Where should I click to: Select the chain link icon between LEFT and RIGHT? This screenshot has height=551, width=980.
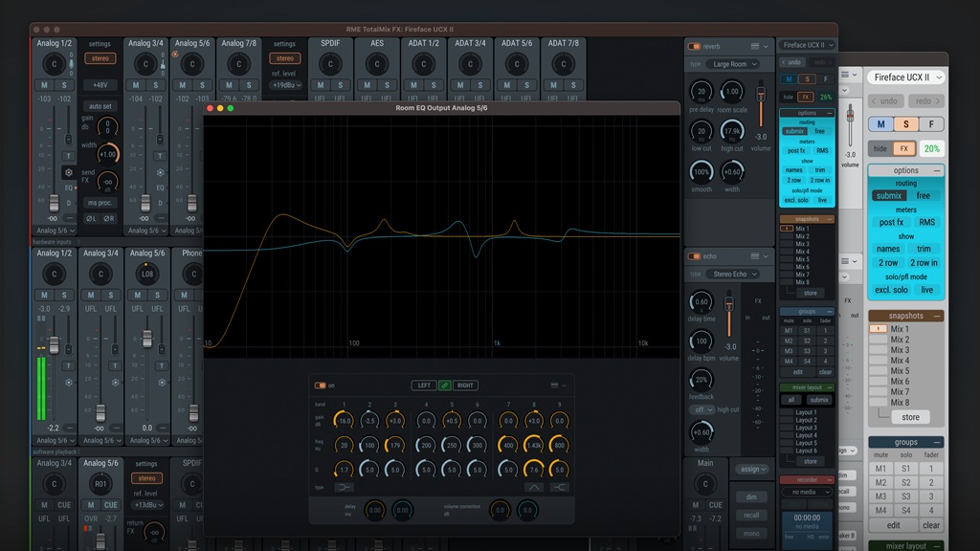tap(445, 386)
